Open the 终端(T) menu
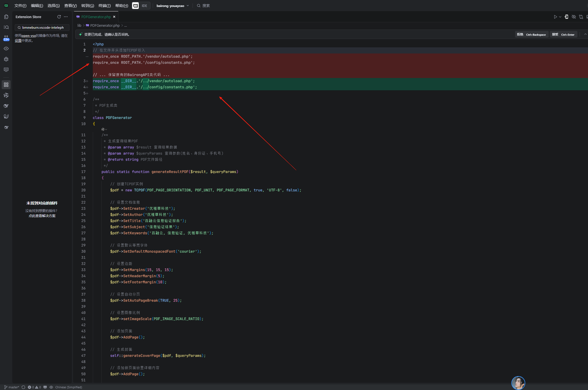This screenshot has height=390, width=588. [105, 6]
